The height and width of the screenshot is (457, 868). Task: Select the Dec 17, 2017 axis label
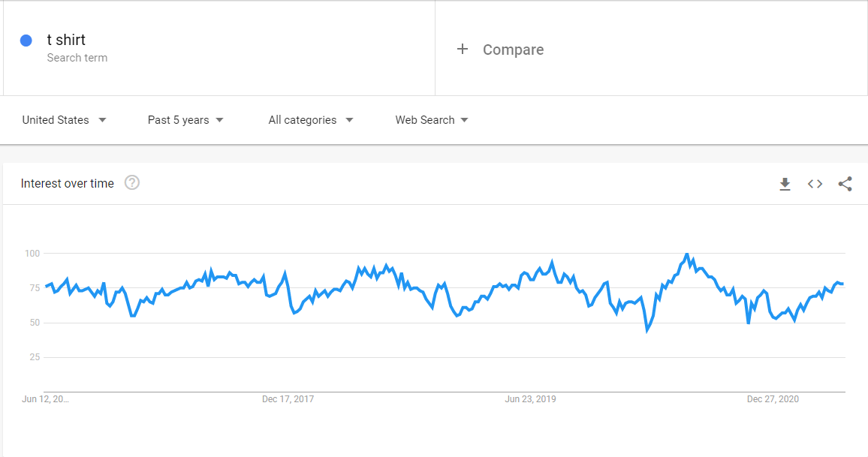[288, 399]
